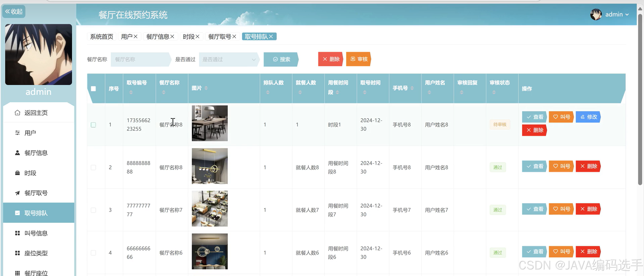Image resolution: width=644 pixels, height=276 pixels.
Task: Click 修改 to edit row 1
Action: tap(588, 117)
